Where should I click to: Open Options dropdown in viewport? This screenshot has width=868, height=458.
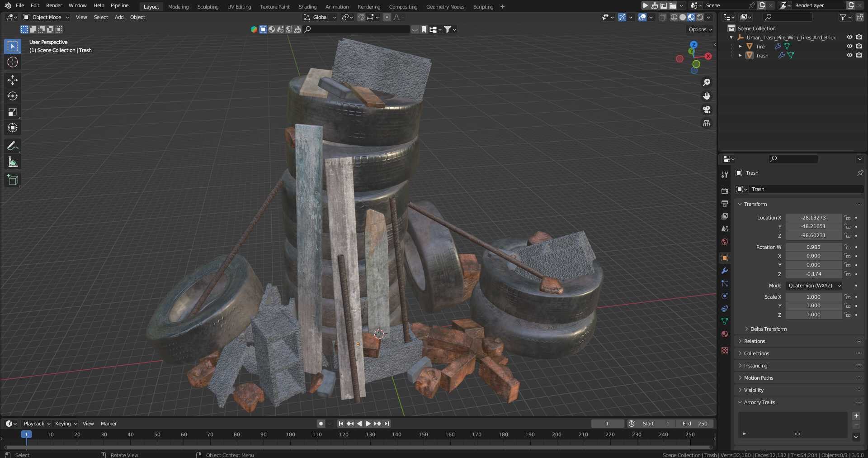click(x=700, y=29)
